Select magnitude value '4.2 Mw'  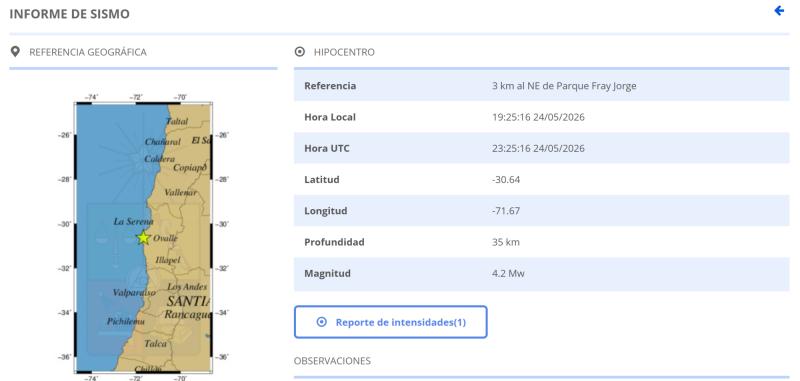pos(508,273)
